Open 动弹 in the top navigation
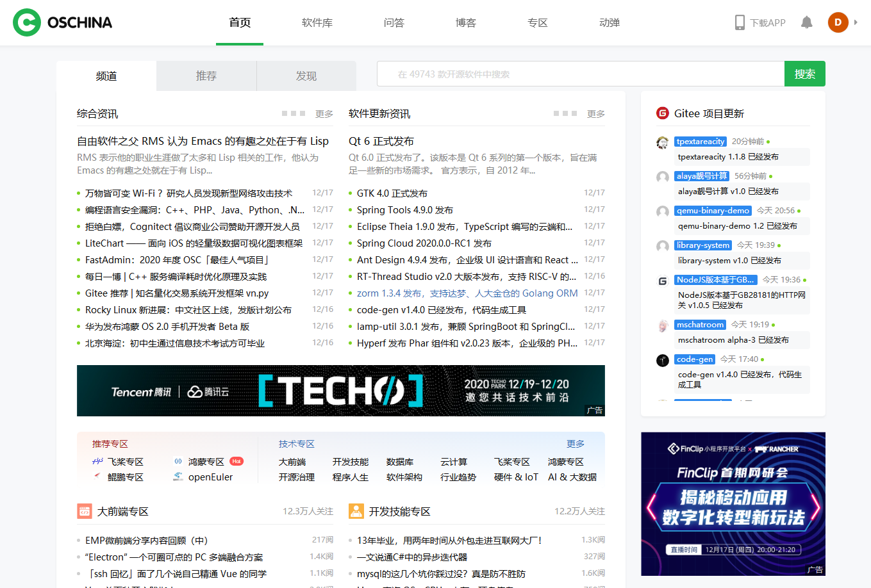The width and height of the screenshot is (871, 588). point(609,22)
